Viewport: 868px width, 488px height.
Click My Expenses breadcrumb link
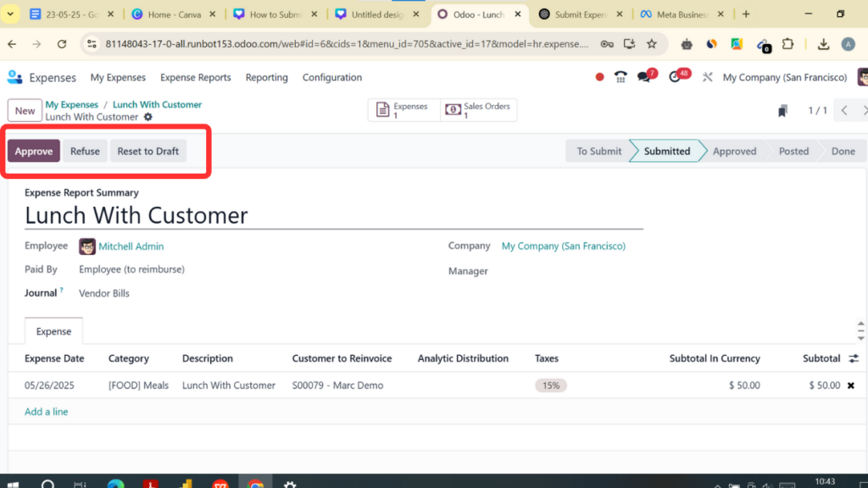tap(72, 104)
